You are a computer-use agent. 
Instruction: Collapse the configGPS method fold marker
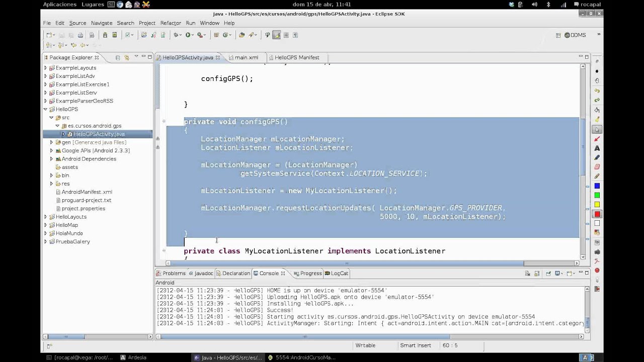(x=164, y=122)
